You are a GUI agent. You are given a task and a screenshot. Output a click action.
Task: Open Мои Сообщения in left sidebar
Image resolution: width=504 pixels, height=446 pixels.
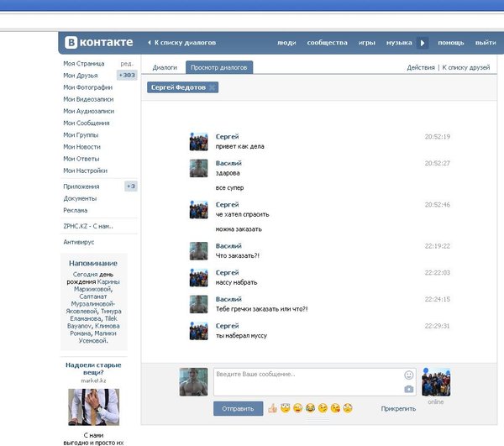pos(87,123)
